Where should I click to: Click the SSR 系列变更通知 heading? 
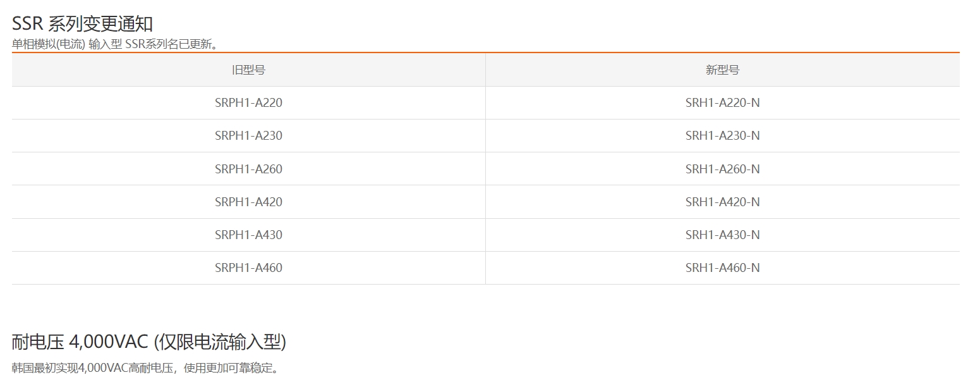tap(82, 24)
